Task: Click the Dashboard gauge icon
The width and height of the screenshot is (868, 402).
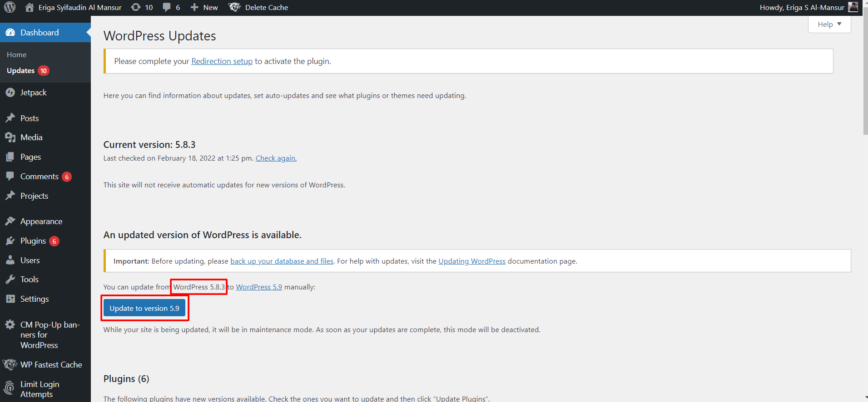Action: (10, 33)
